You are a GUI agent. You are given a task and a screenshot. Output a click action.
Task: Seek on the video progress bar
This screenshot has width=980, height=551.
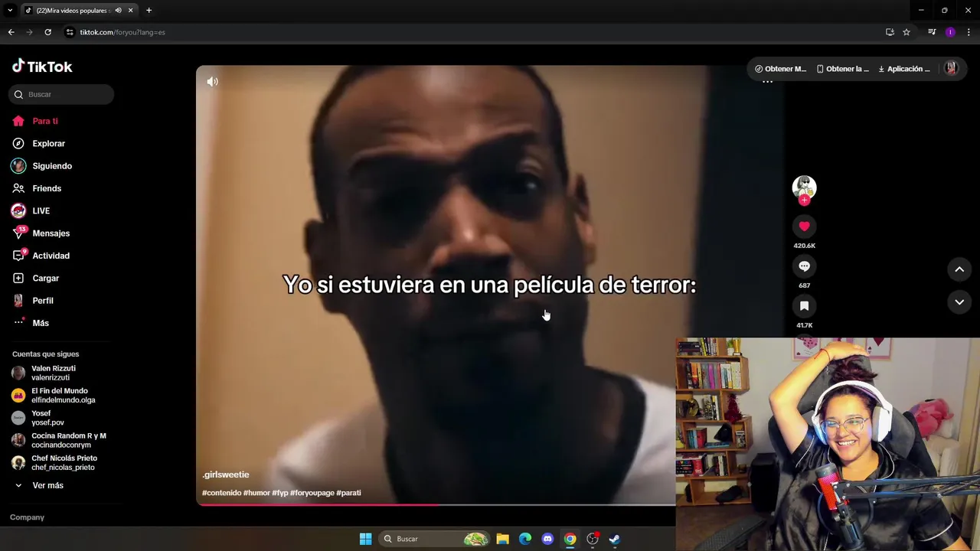pos(436,504)
